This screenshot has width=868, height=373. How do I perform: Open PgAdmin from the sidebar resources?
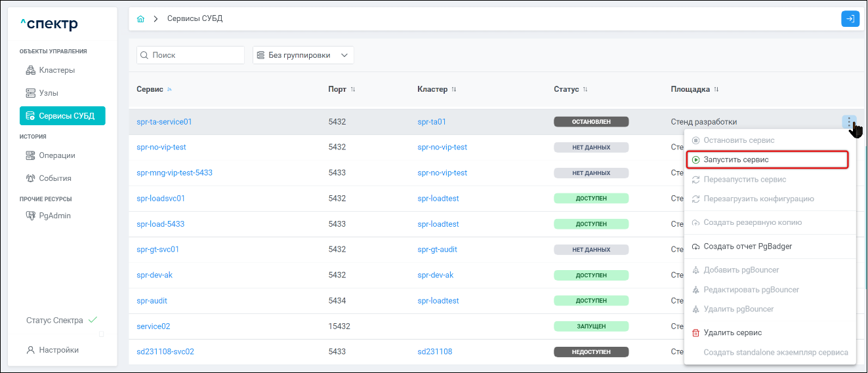click(54, 216)
